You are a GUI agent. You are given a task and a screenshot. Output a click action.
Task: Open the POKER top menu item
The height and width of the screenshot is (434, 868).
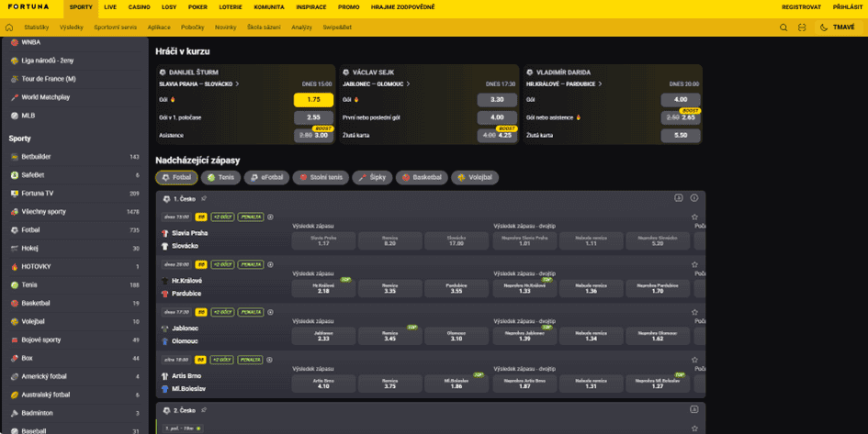(x=197, y=7)
